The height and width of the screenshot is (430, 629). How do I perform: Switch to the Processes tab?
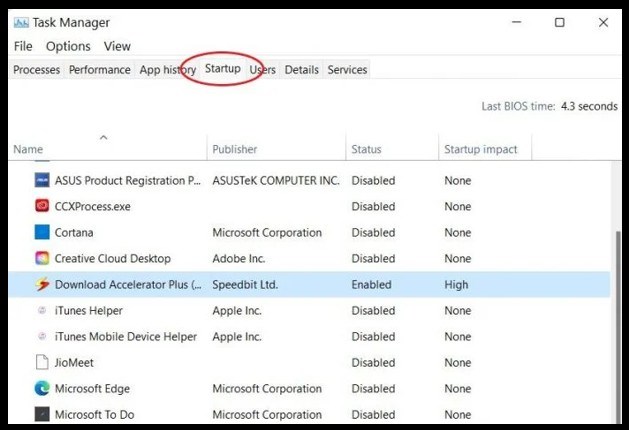coord(37,70)
